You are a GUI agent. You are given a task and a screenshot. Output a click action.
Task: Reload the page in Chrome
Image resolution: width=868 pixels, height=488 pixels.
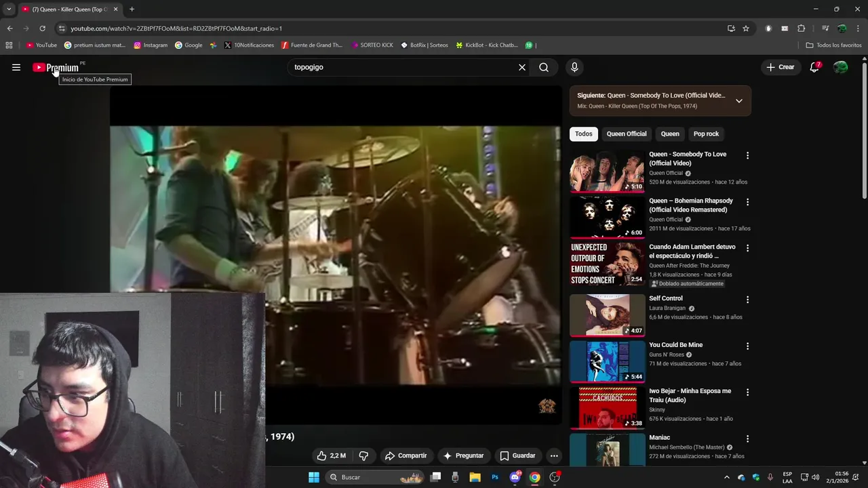[42, 28]
